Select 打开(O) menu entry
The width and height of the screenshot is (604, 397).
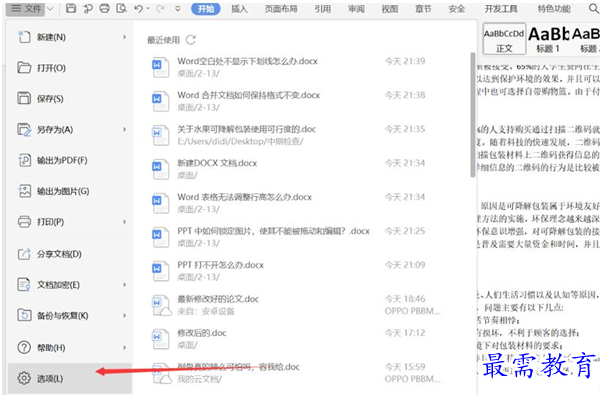tap(70, 68)
